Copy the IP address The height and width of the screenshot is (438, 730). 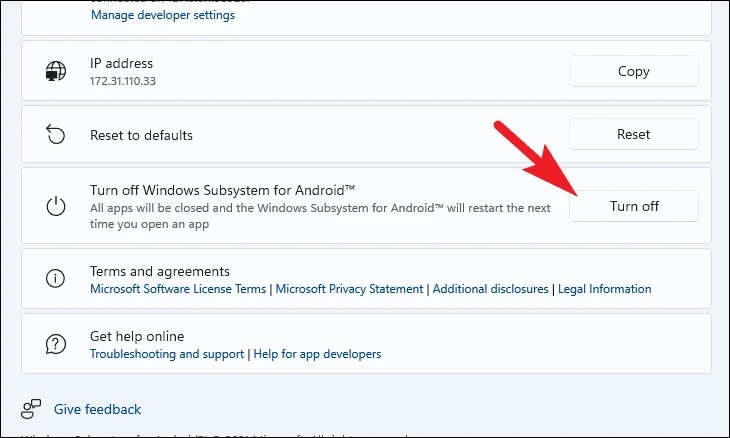(634, 71)
